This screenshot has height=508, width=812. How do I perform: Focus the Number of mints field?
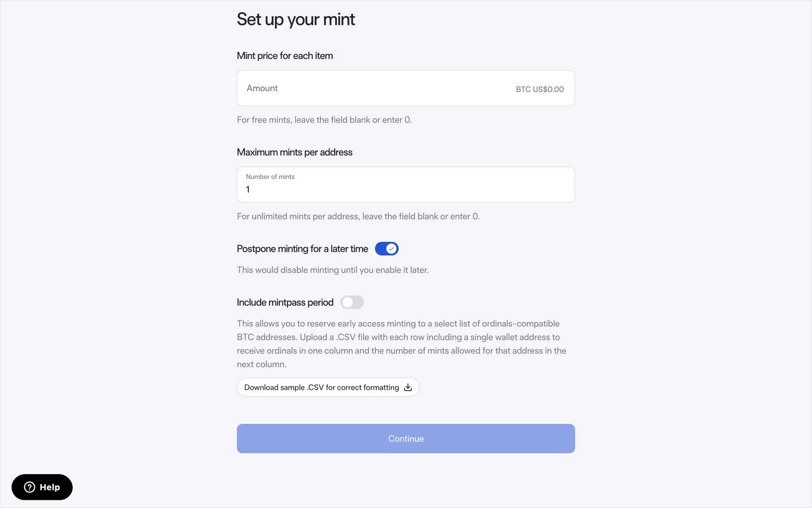click(405, 189)
